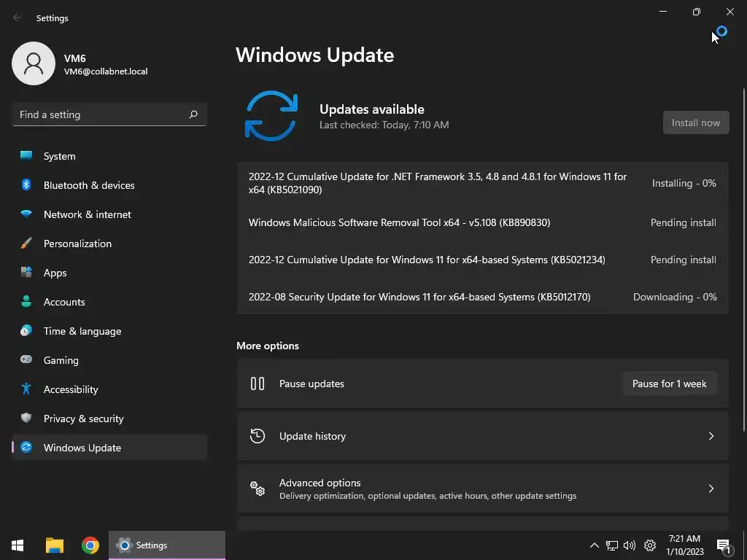Image resolution: width=747 pixels, height=560 pixels.
Task: Select Bluetooth & devices in sidebar
Action: click(x=109, y=184)
